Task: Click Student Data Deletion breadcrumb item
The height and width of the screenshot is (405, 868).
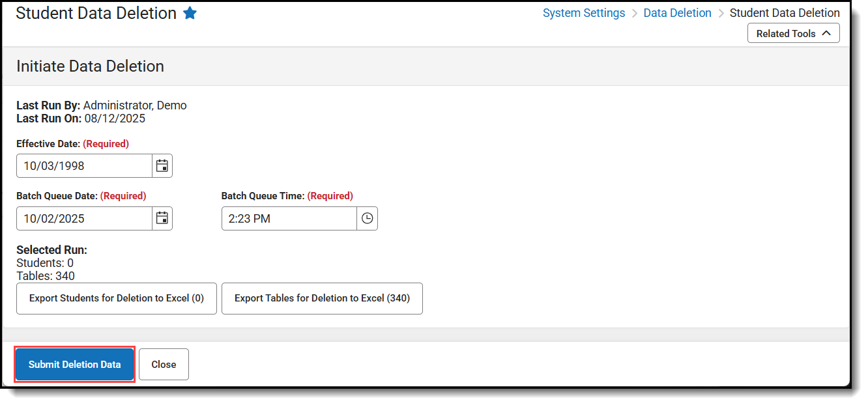Action: click(784, 12)
